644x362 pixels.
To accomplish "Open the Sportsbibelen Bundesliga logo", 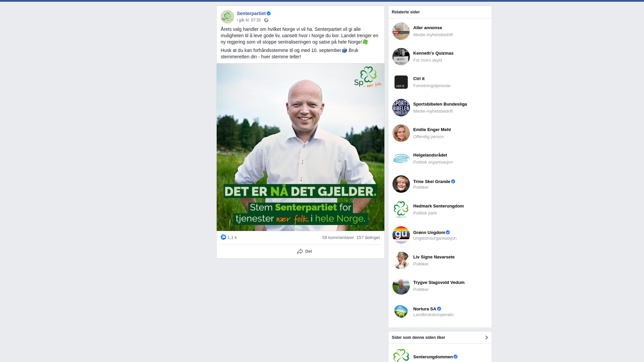I will pos(401,108).
